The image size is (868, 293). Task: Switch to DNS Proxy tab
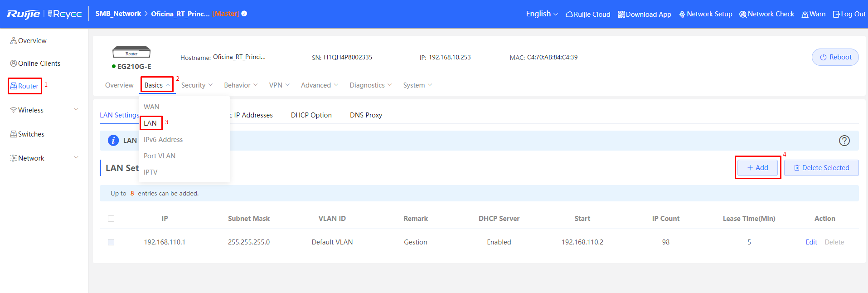pos(366,115)
